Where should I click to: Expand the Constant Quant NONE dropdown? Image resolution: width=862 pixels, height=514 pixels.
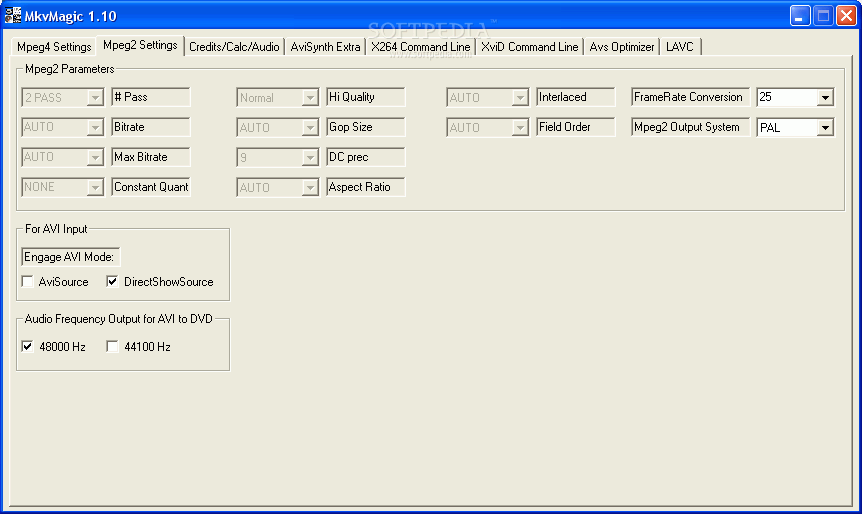[x=63, y=187]
